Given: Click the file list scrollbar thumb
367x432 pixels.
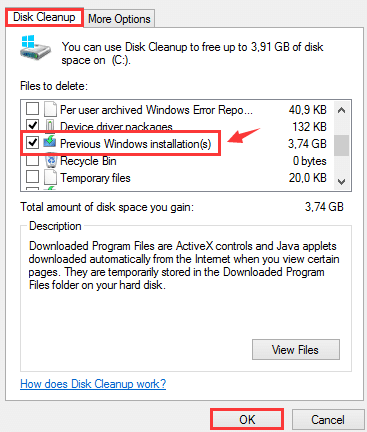Looking at the screenshot, I should click(341, 145).
